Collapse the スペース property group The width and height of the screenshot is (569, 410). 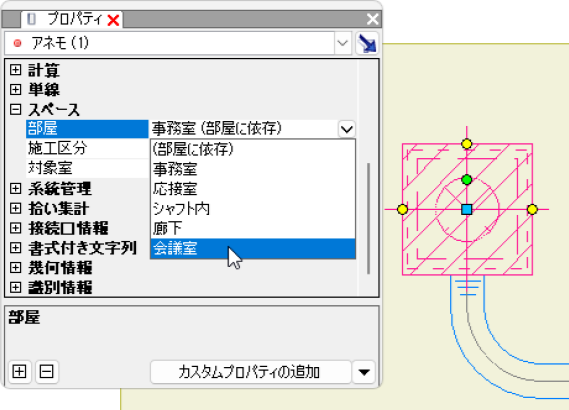[16, 109]
